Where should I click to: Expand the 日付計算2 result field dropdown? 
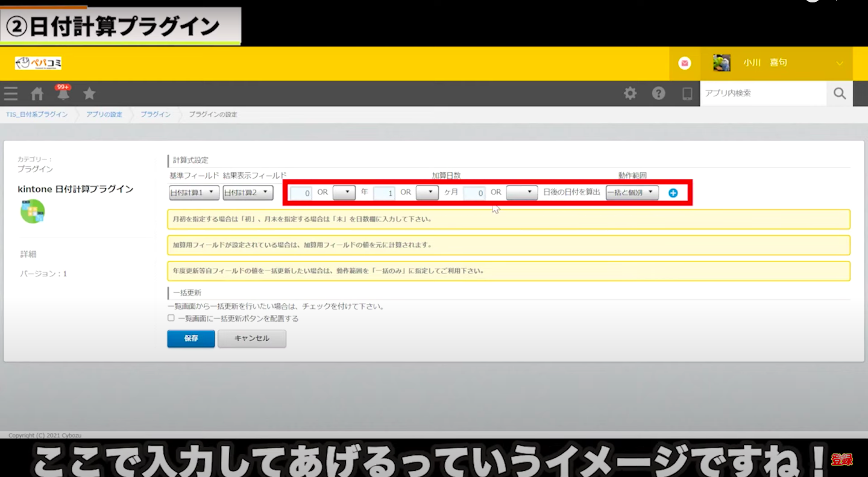248,193
